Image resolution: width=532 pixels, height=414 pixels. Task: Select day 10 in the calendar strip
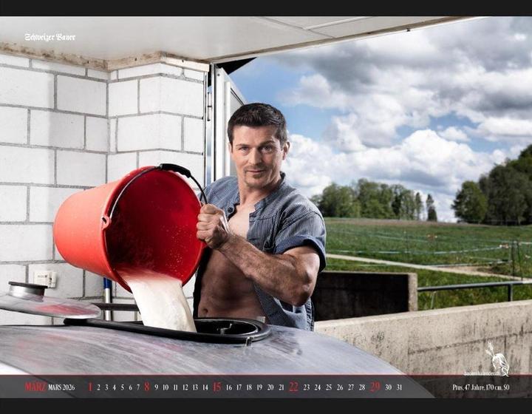(166, 387)
